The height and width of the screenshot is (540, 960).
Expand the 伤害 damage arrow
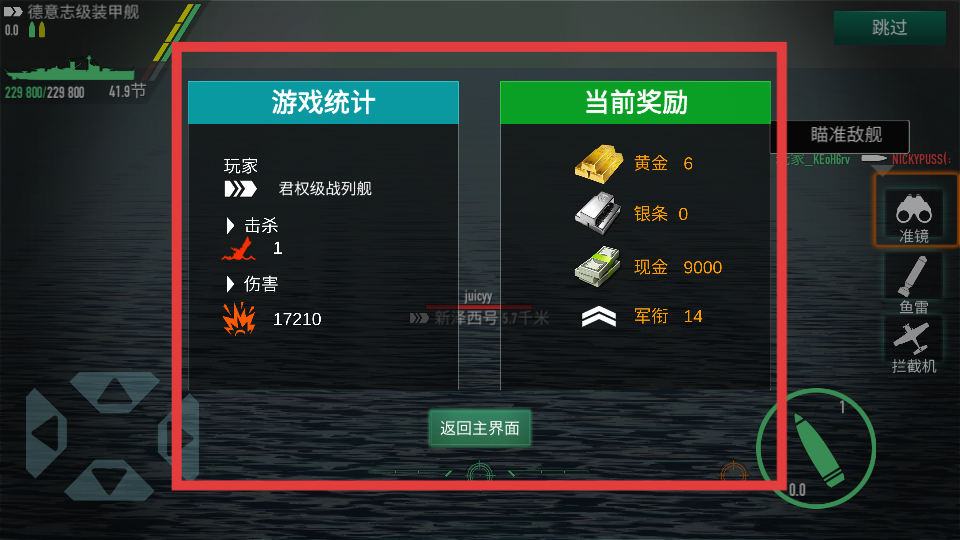click(230, 284)
